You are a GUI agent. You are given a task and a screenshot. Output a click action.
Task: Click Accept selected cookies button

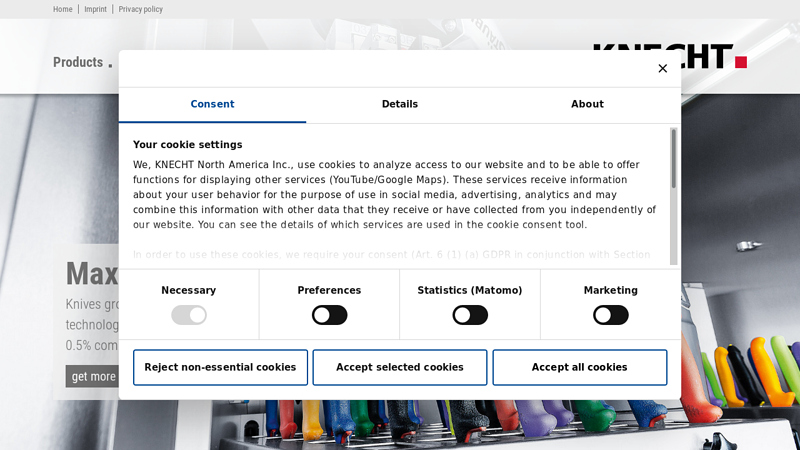tap(399, 367)
